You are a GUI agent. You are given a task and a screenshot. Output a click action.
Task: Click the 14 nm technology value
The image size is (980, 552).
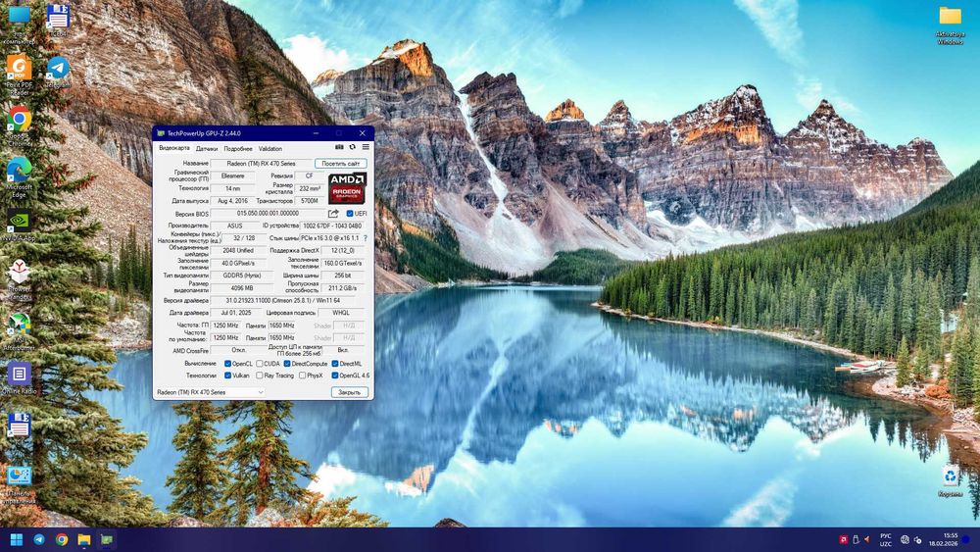pyautogui.click(x=233, y=188)
